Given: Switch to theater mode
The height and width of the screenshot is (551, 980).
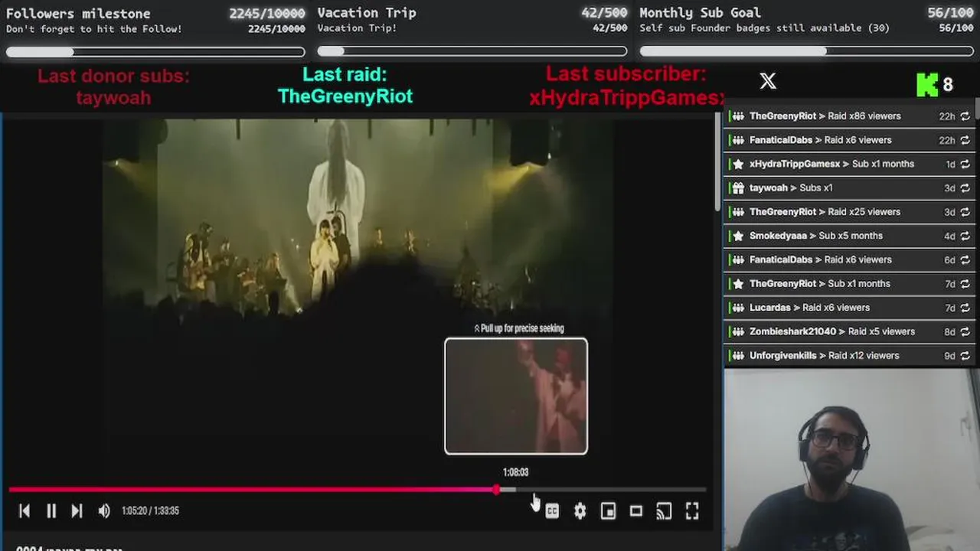Looking at the screenshot, I should pos(636,510).
